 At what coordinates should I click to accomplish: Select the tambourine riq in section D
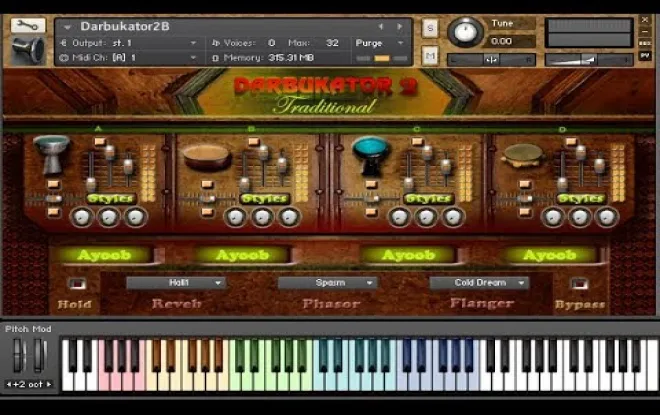[x=523, y=156]
